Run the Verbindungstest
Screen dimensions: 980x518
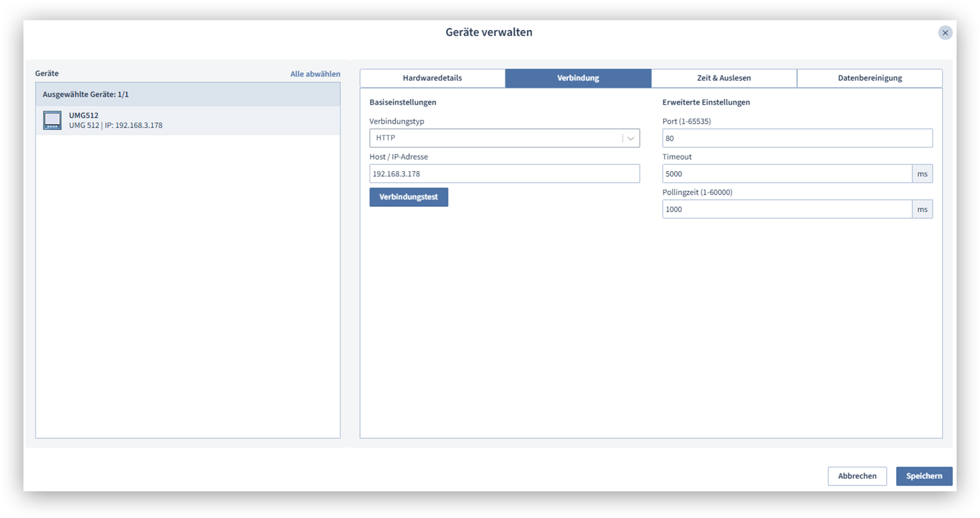(409, 197)
